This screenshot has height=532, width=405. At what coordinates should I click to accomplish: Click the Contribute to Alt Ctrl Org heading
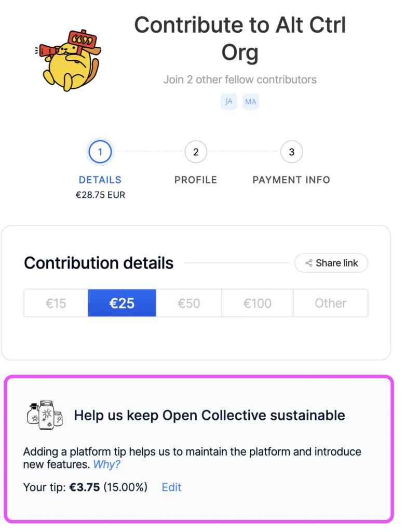coord(240,38)
